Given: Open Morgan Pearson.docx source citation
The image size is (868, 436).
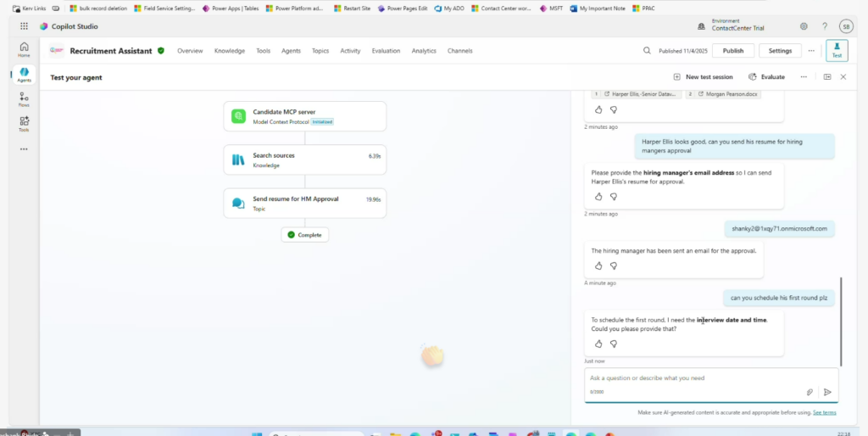Looking at the screenshot, I should tap(723, 94).
